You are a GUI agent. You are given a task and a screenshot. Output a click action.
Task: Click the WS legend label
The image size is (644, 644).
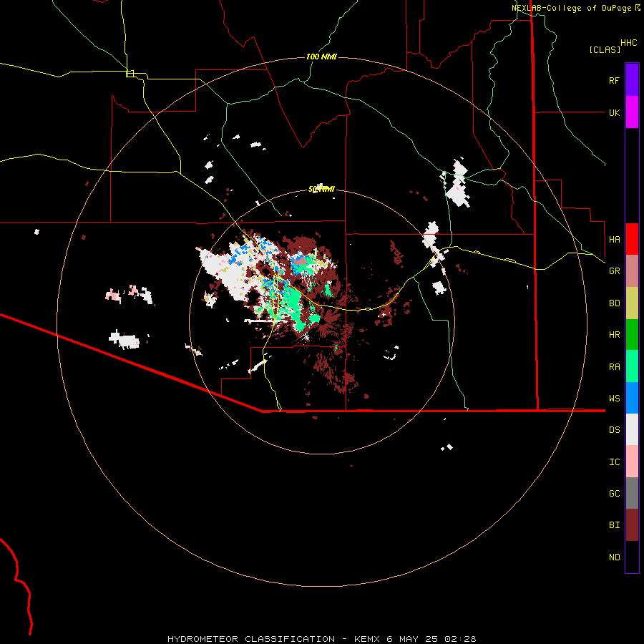click(x=614, y=399)
